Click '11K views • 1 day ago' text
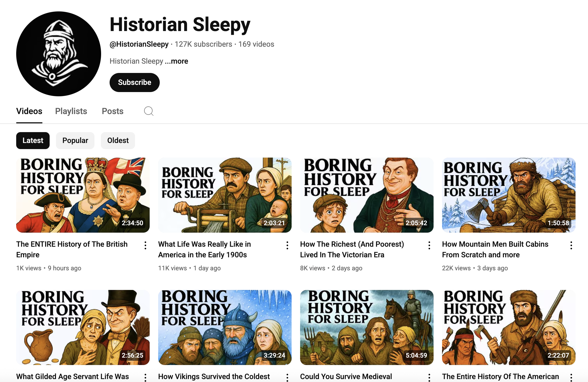 [x=189, y=268]
